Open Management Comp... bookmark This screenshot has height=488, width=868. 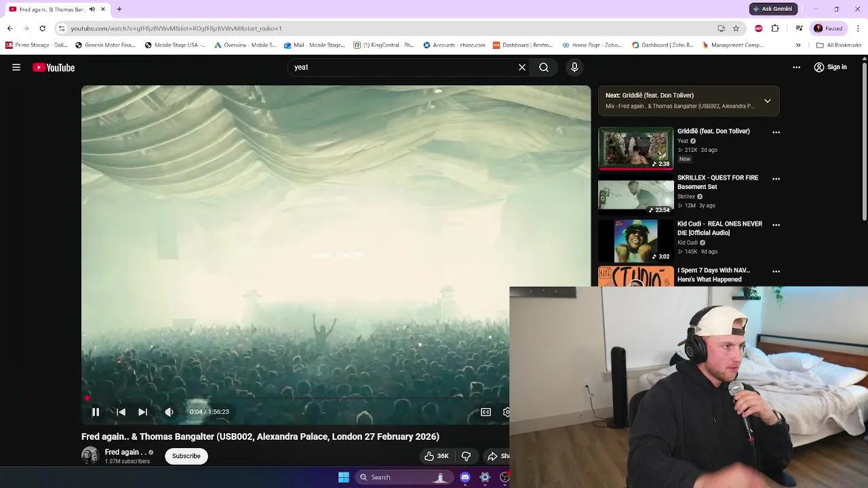click(732, 45)
